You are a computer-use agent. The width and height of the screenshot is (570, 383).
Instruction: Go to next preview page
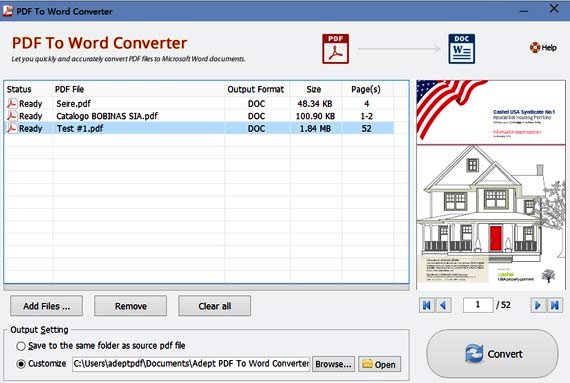point(538,305)
